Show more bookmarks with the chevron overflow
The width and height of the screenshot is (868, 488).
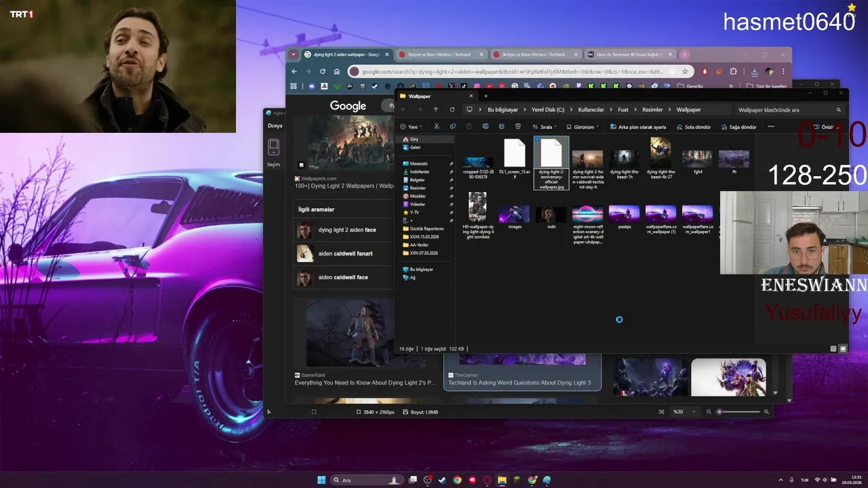731,86
